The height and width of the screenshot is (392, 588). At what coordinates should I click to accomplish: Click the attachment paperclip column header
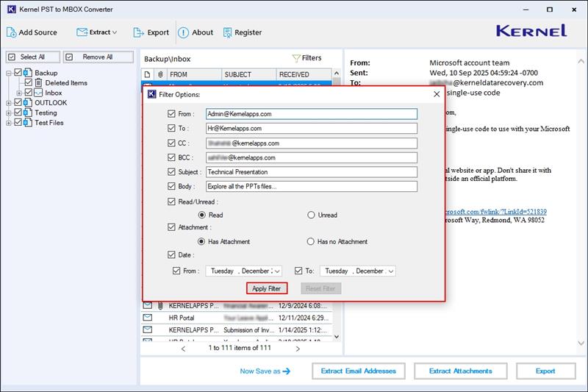pos(160,74)
